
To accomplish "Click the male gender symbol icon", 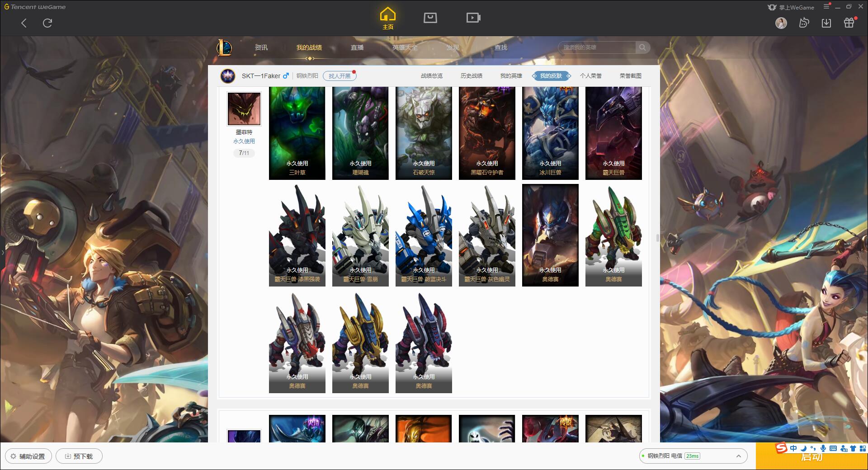I will click(x=286, y=76).
